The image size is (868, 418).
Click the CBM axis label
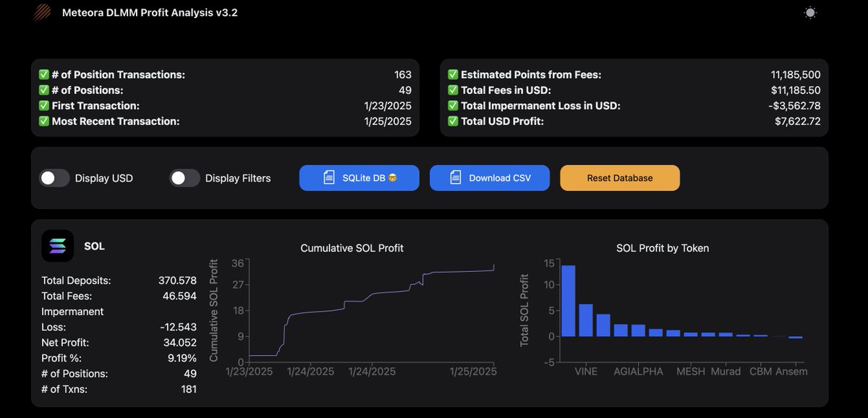click(760, 371)
